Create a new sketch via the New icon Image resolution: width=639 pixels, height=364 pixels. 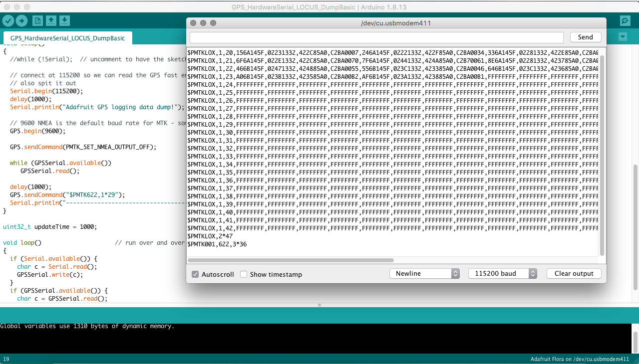tap(37, 20)
